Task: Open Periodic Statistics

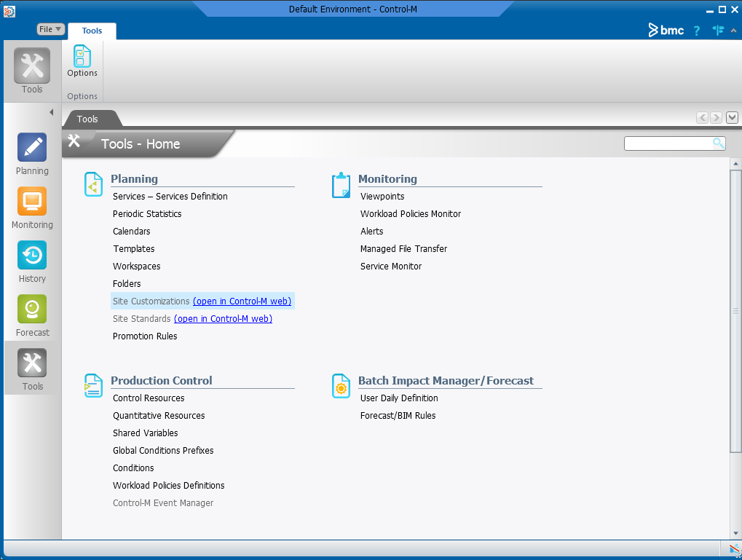Action: click(147, 214)
